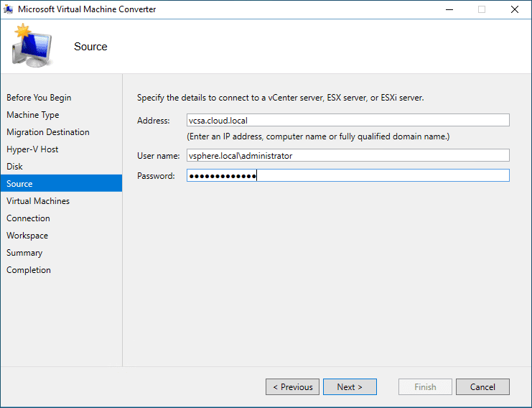This screenshot has width=532, height=408.
Task: Select the highlighted Source step
Action: point(61,184)
